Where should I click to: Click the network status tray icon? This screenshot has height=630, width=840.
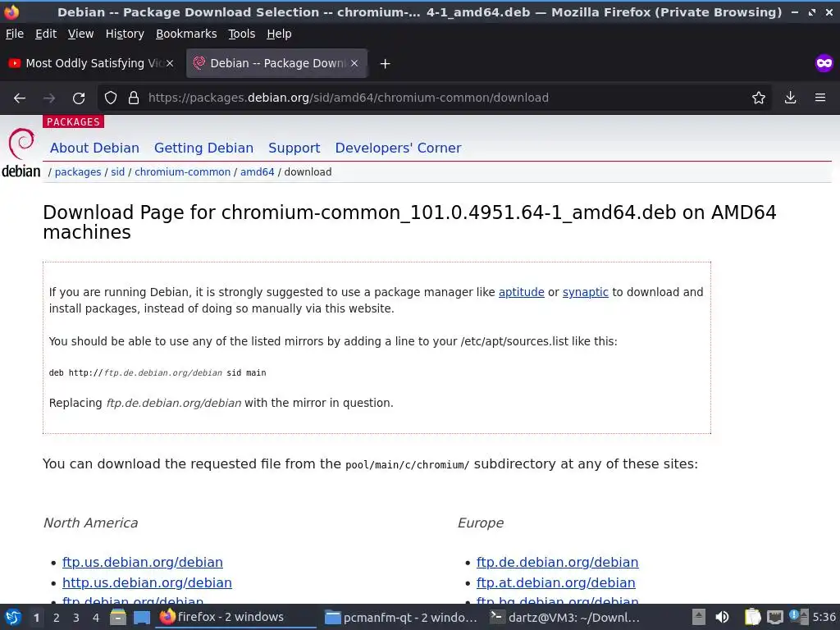(x=774, y=617)
